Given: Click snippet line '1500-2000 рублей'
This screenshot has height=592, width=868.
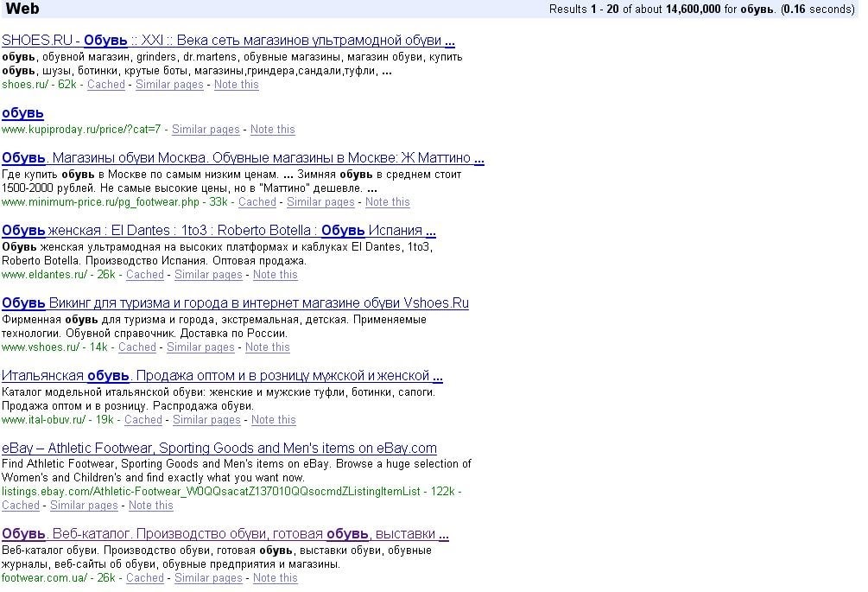Looking at the screenshot, I should [x=189, y=188].
